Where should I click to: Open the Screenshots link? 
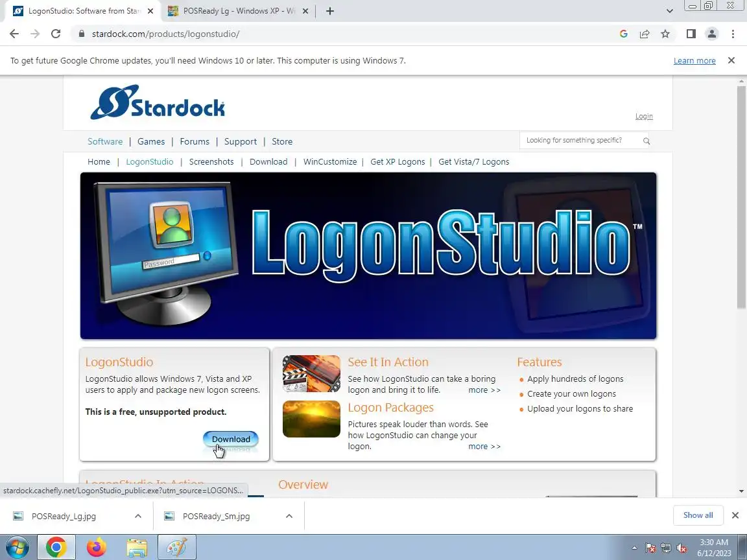(x=211, y=161)
